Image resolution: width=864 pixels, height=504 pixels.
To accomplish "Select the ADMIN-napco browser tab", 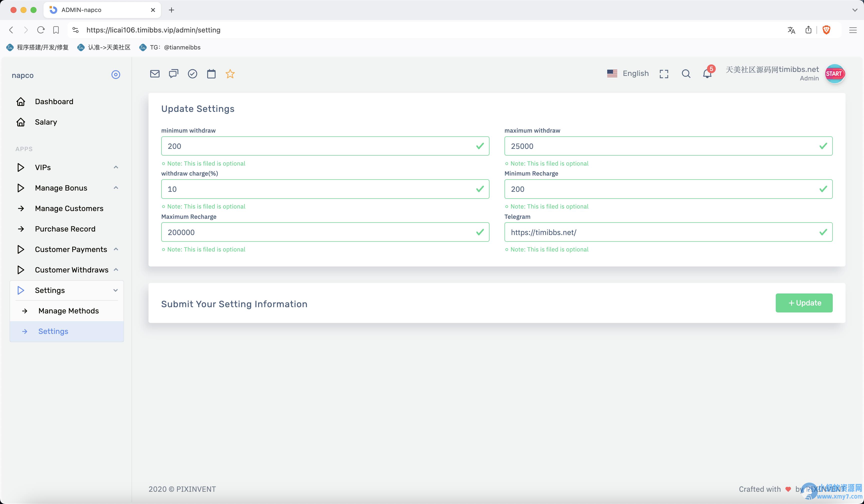I will coord(102,10).
